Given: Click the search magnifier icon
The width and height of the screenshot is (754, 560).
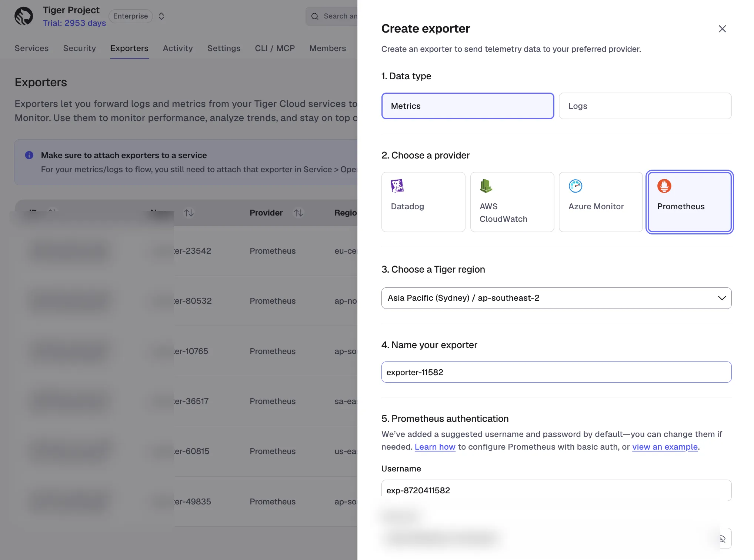Looking at the screenshot, I should tap(315, 16).
